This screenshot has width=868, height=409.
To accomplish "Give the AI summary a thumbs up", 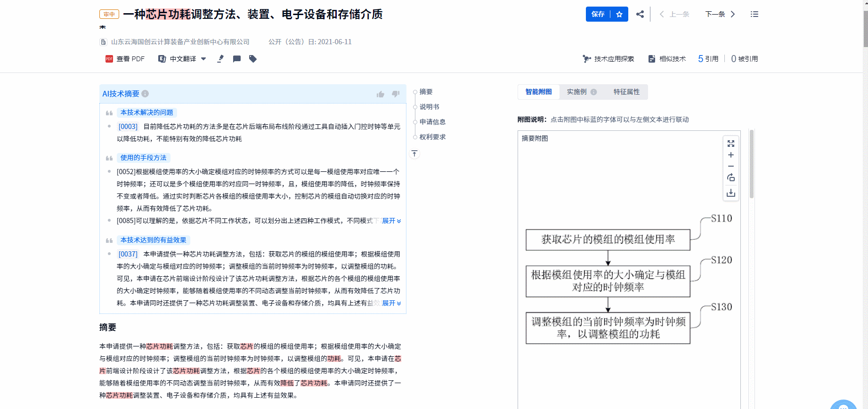I will click(x=381, y=94).
